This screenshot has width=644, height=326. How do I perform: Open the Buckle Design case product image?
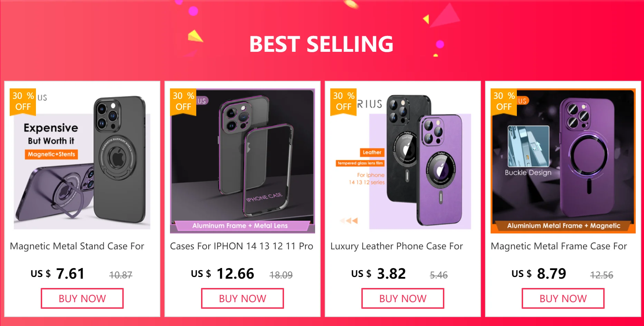(x=563, y=161)
